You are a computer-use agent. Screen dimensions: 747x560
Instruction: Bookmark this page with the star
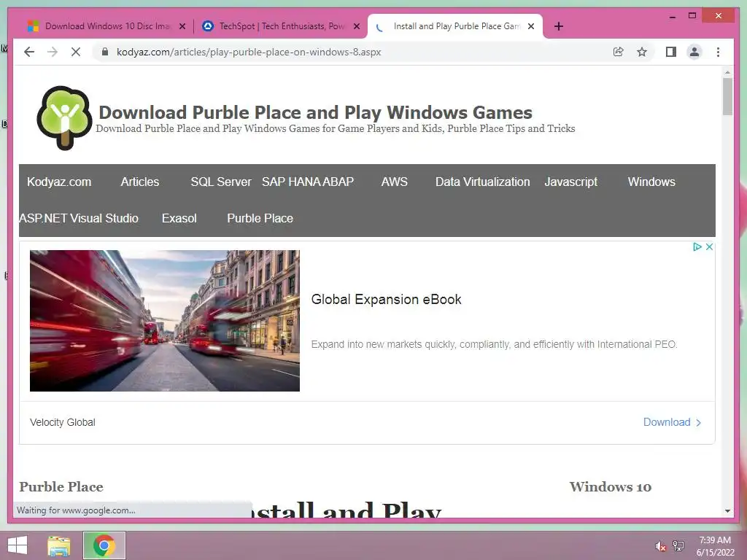coord(642,52)
